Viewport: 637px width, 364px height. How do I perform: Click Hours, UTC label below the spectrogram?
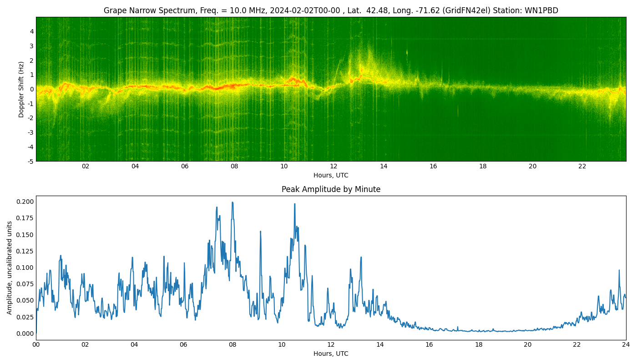click(331, 175)
